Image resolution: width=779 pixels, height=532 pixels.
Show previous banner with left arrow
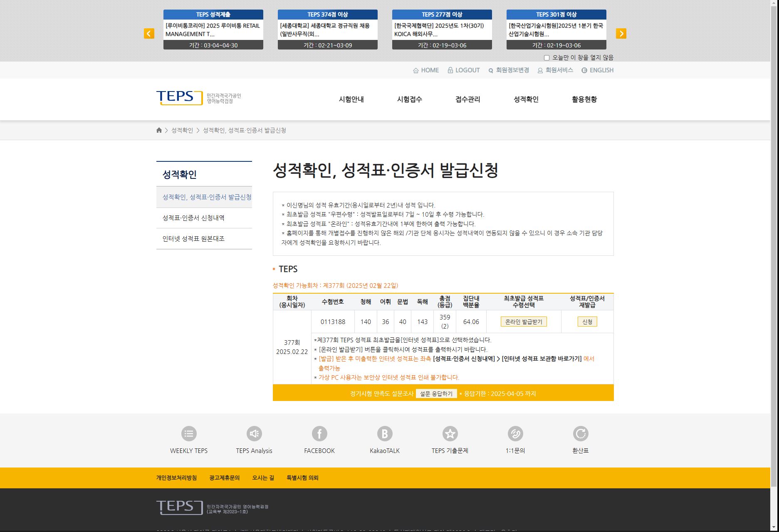(x=149, y=34)
